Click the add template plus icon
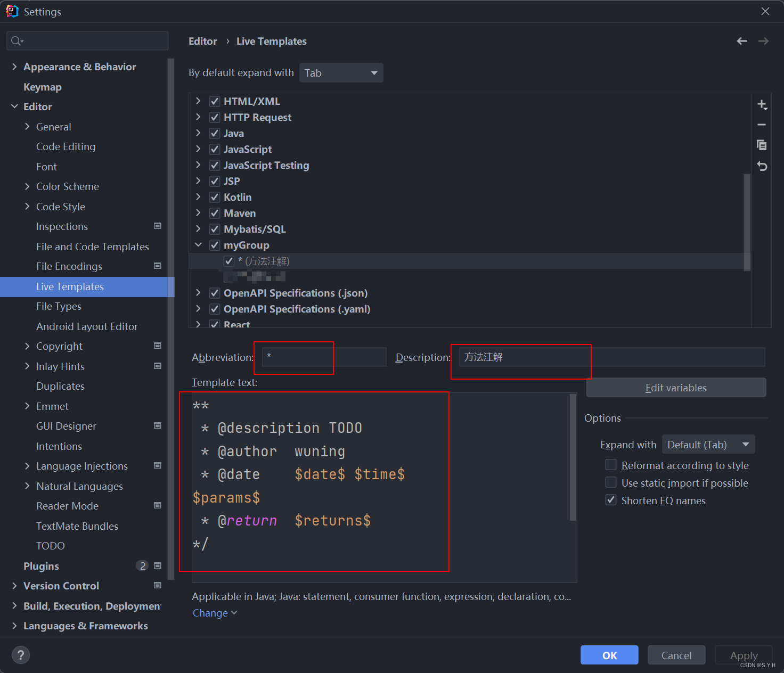Screen dimensions: 784x673 [762, 105]
